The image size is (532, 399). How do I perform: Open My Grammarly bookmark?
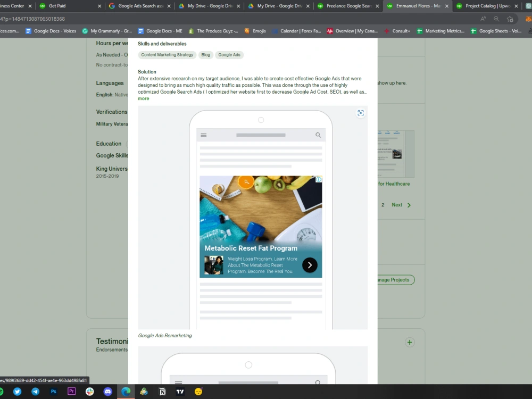point(107,31)
